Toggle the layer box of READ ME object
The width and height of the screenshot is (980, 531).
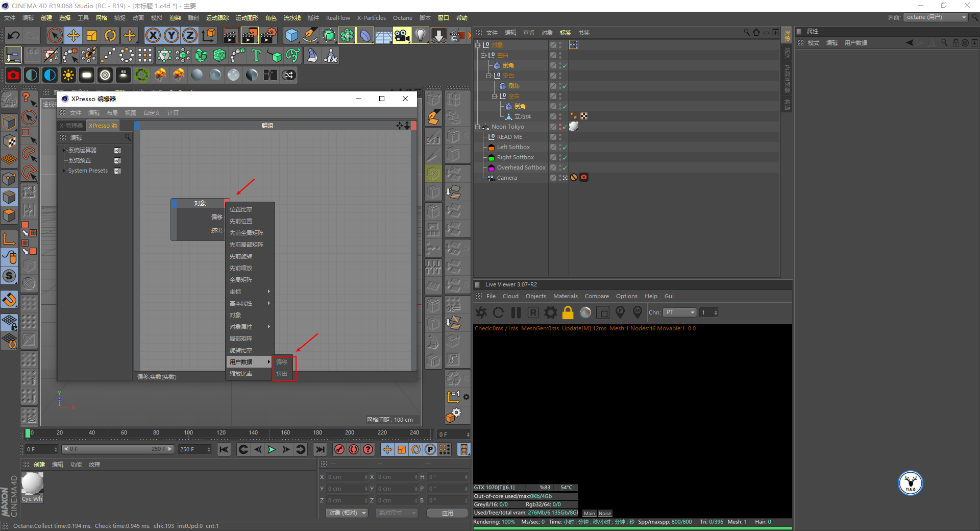coord(553,137)
